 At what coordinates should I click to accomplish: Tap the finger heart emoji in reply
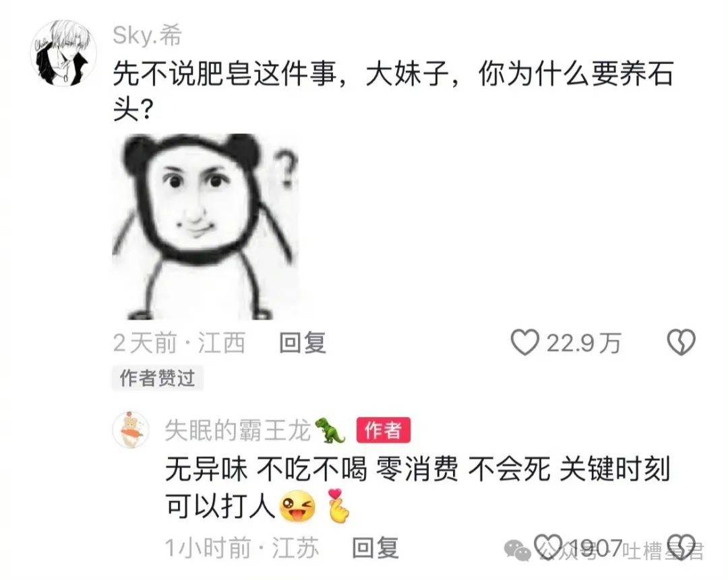[x=338, y=506]
